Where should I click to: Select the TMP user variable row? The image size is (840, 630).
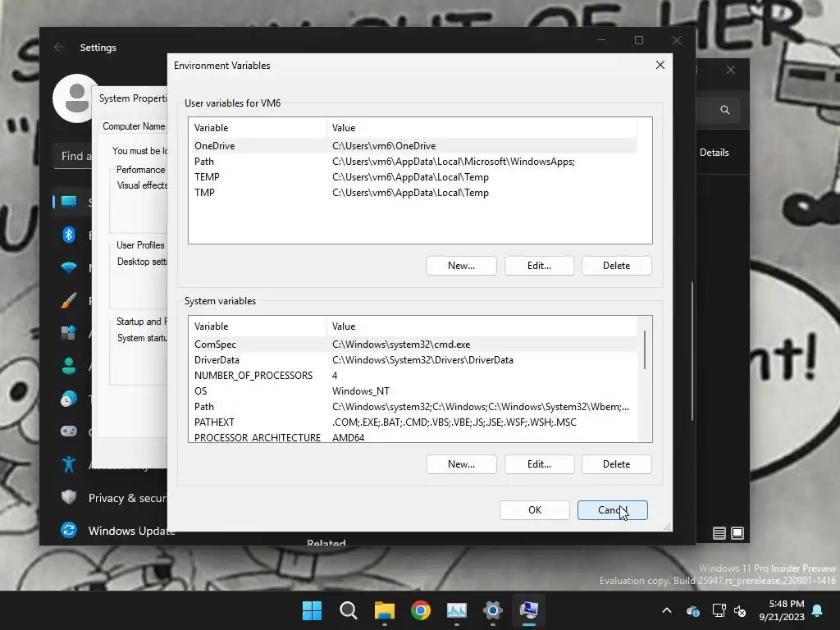click(413, 192)
